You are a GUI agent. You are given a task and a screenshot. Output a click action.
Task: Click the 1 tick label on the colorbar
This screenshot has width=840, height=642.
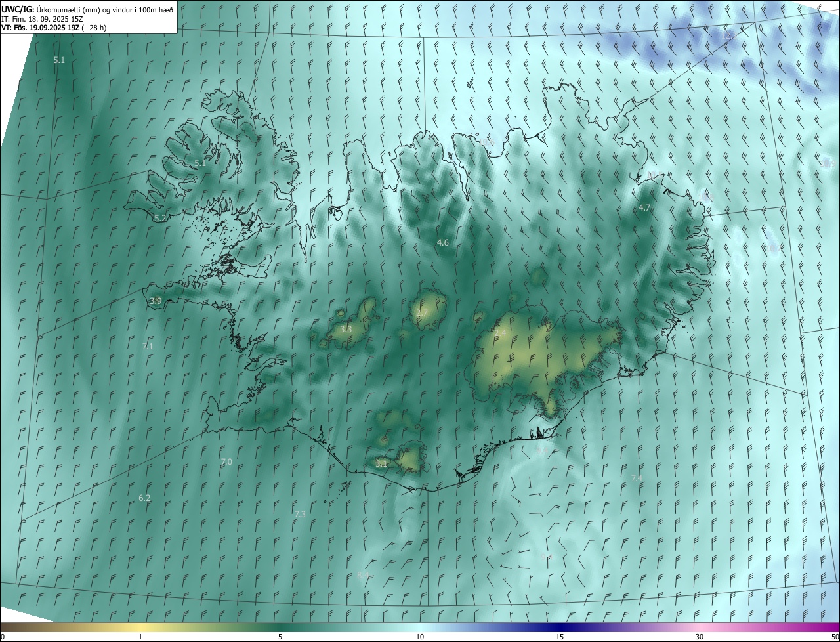tap(140, 637)
